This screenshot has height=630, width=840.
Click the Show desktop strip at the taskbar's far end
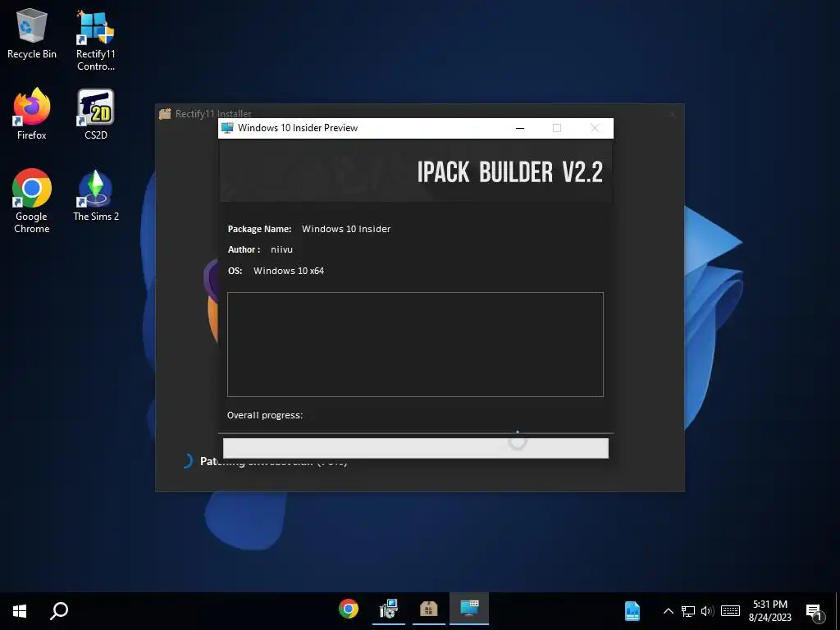tap(838, 610)
